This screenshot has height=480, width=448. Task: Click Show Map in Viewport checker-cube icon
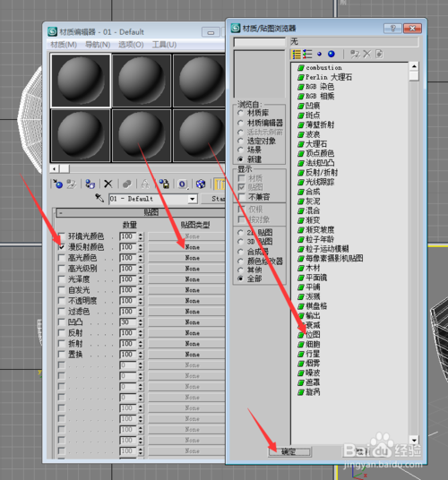coord(201,184)
